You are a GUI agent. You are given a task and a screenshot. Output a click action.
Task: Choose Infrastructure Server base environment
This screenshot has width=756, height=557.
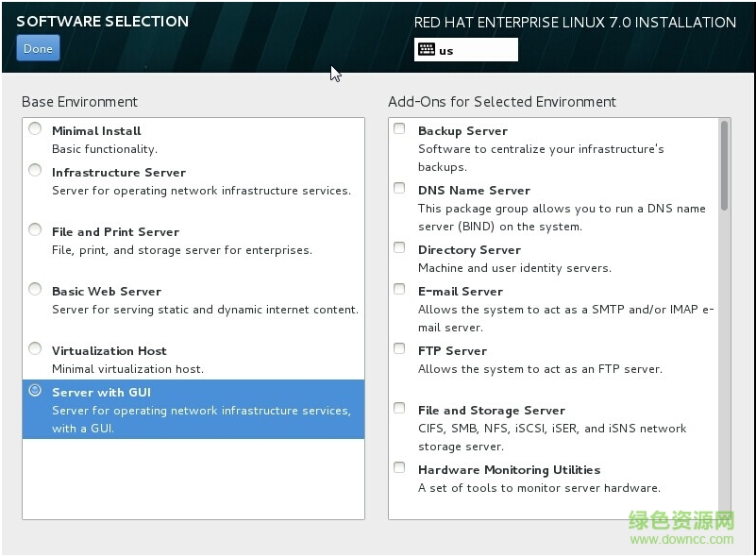[x=35, y=171]
